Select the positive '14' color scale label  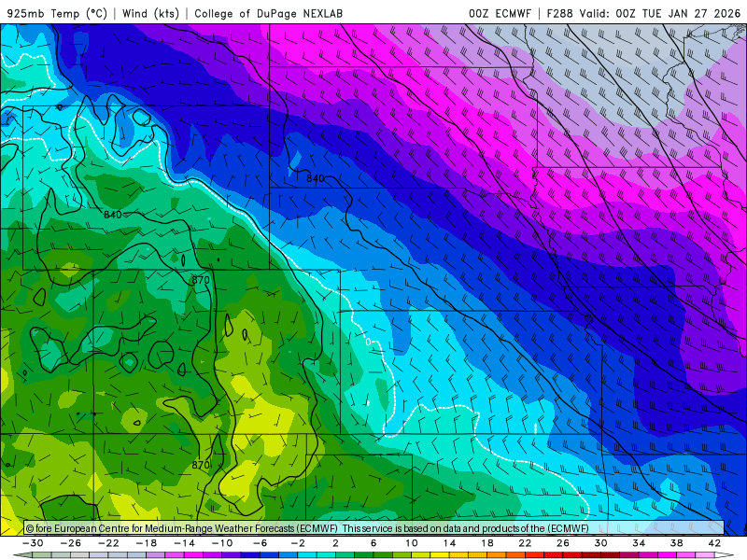tap(450, 543)
